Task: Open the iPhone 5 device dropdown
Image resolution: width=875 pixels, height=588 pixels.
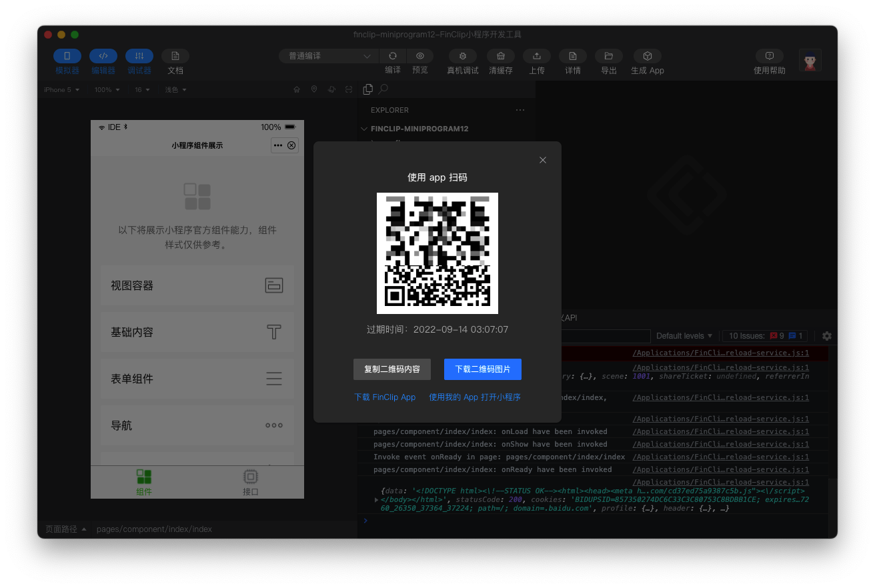Action: pyautogui.click(x=62, y=90)
